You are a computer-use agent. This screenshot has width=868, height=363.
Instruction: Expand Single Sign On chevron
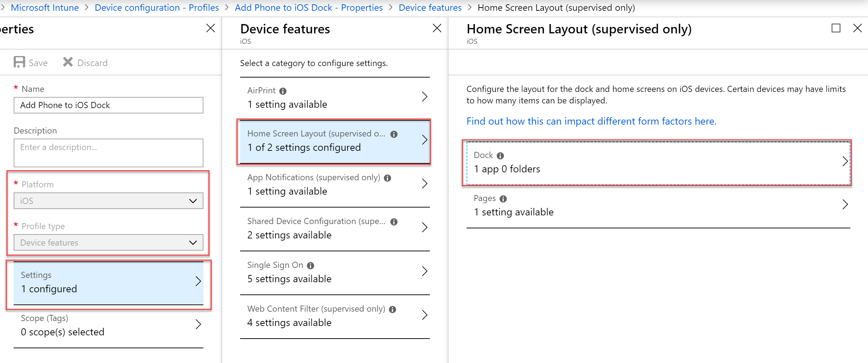(424, 271)
